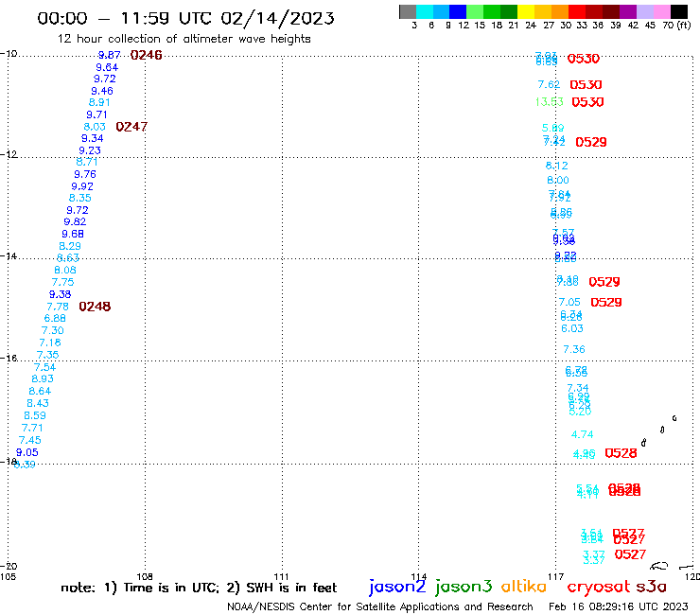Click the wave height value '9.68'
This screenshot has width=700, height=615.
[72, 234]
